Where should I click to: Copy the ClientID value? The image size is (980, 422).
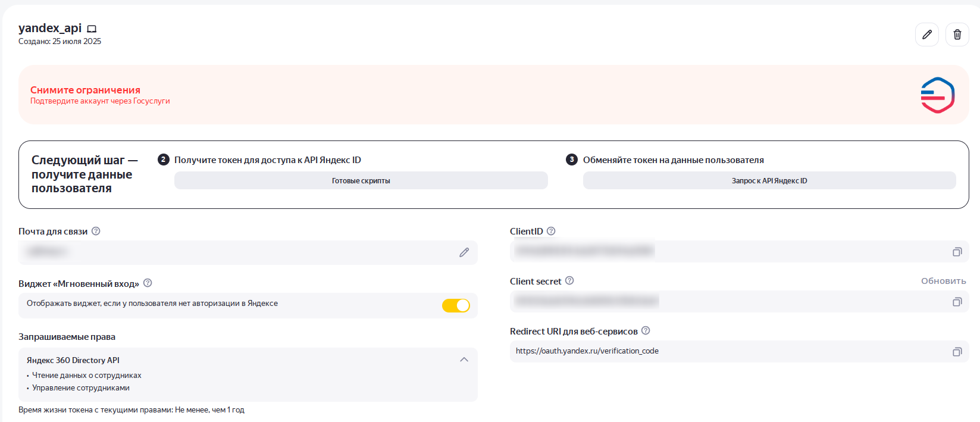tap(957, 252)
